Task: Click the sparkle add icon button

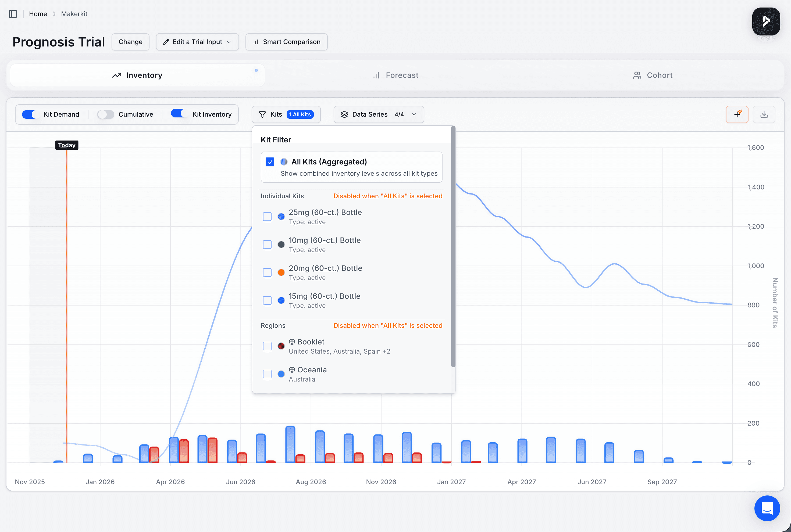Action: coord(737,114)
